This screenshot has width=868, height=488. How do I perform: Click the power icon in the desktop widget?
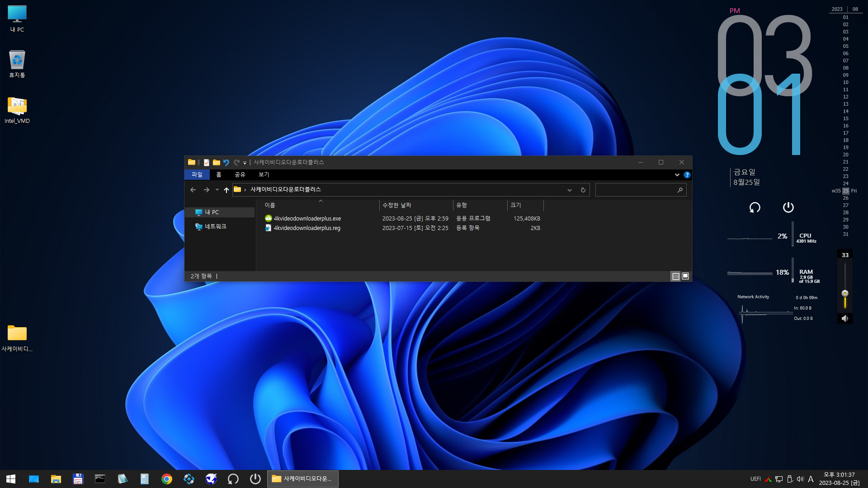click(788, 207)
